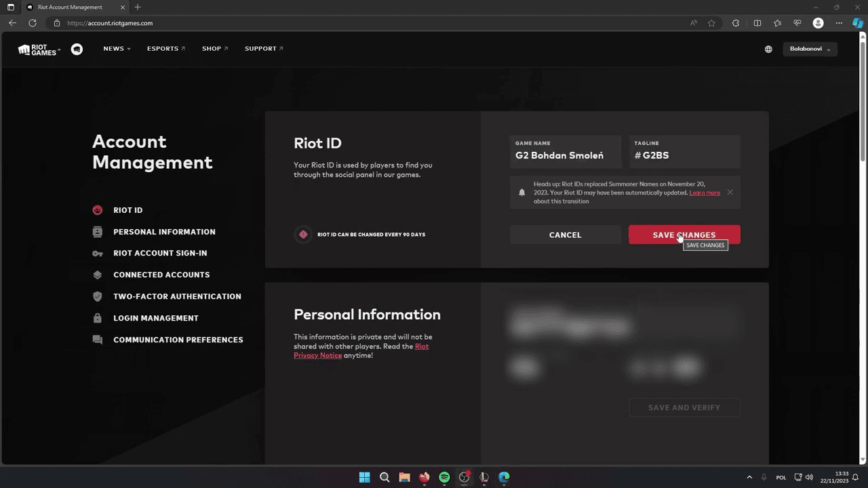Screen dimensions: 868x488
Task: Click the Login Management lock icon
Action: tap(98, 318)
